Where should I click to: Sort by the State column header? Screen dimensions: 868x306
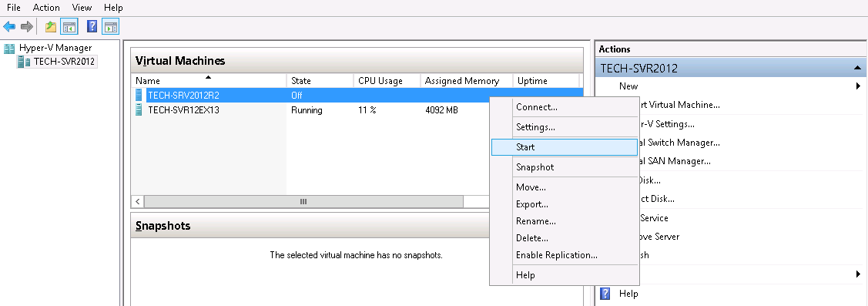320,80
